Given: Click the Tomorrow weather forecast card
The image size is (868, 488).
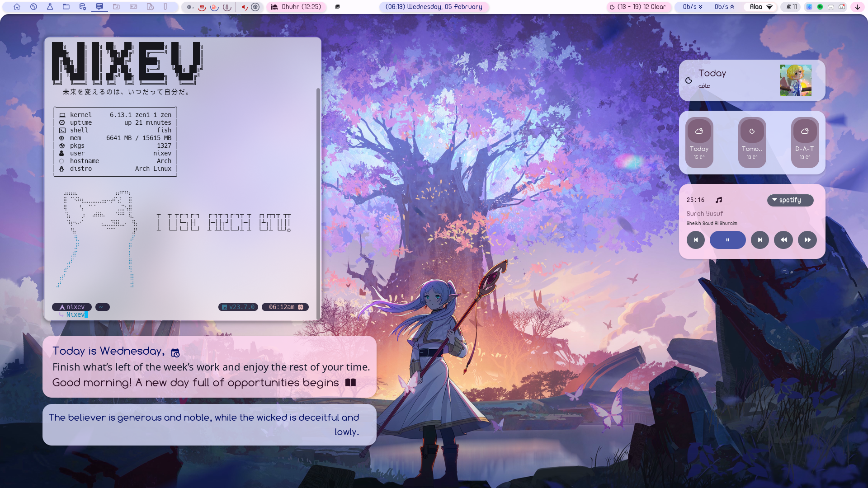Looking at the screenshot, I should pyautogui.click(x=752, y=142).
